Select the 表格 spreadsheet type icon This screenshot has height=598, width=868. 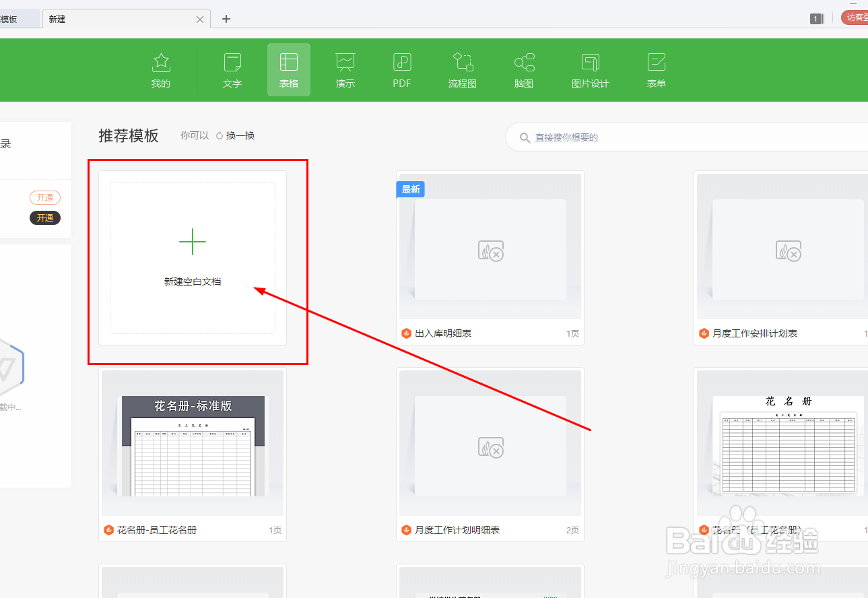coord(289,63)
